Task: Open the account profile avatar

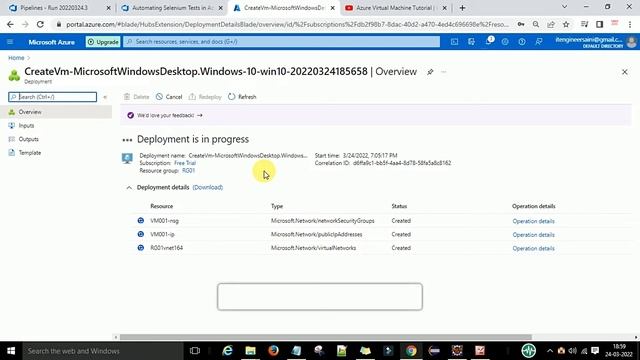Action: click(x=632, y=42)
